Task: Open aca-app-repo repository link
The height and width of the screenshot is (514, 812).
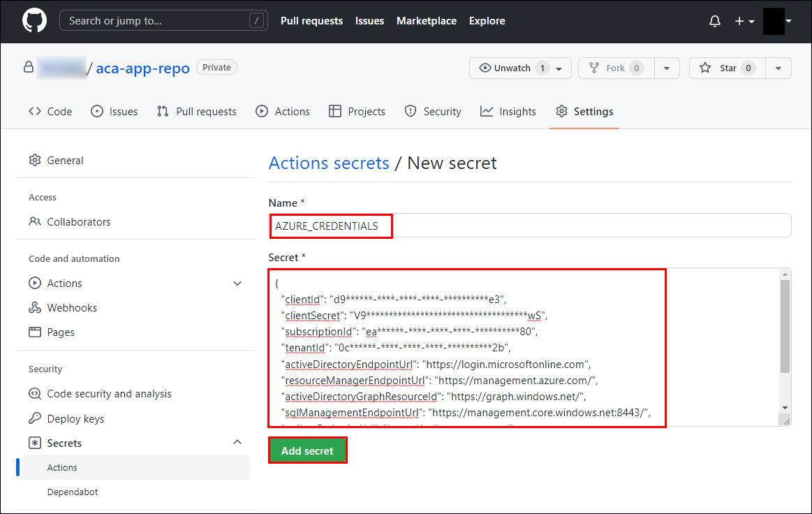Action: point(143,68)
